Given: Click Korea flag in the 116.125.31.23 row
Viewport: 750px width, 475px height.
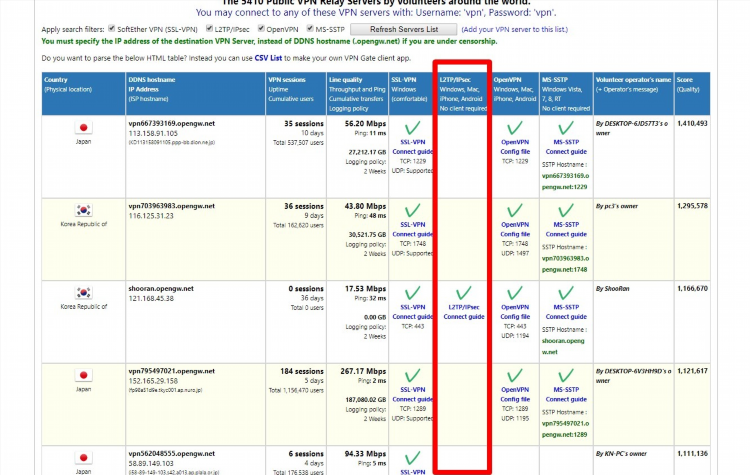Looking at the screenshot, I should coord(83,210).
